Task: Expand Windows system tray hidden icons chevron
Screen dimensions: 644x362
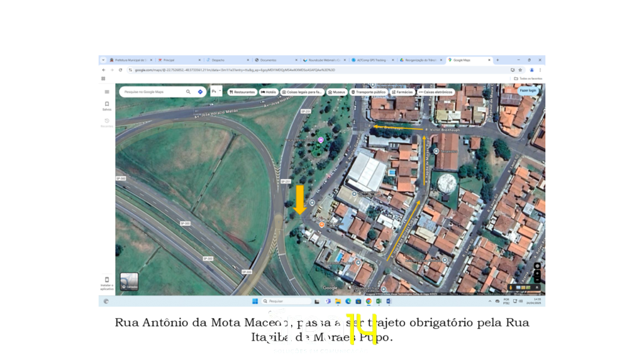Action: (490, 301)
